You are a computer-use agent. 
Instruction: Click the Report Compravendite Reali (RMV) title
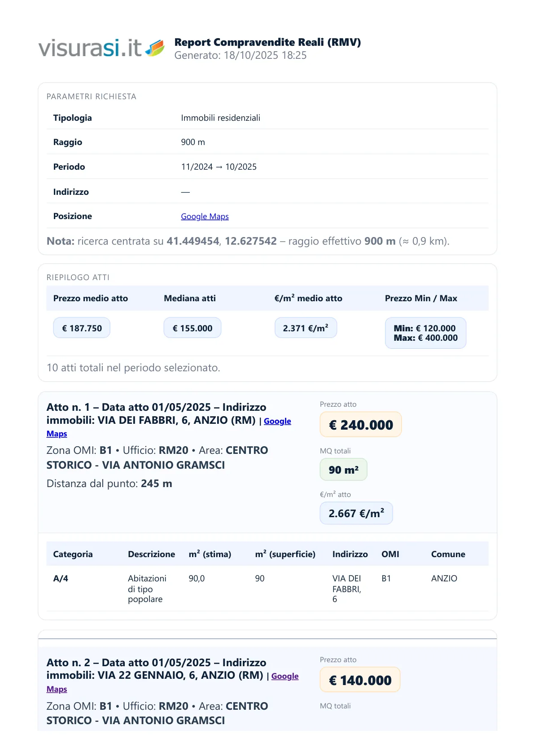coord(267,42)
